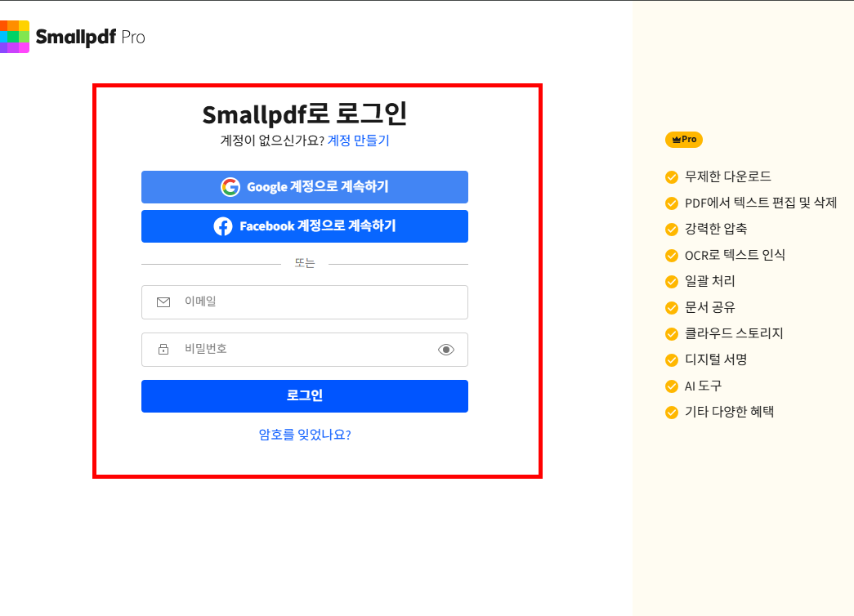The height and width of the screenshot is (616, 854).
Task: Click the checkmark beside 클라우드 스토리지
Action: coord(670,333)
